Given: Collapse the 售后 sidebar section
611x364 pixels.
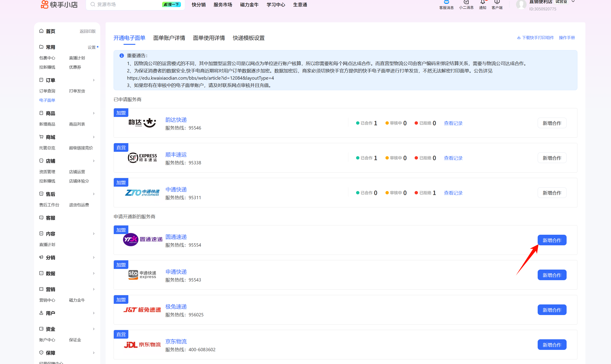Looking at the screenshot, I should tap(94, 194).
